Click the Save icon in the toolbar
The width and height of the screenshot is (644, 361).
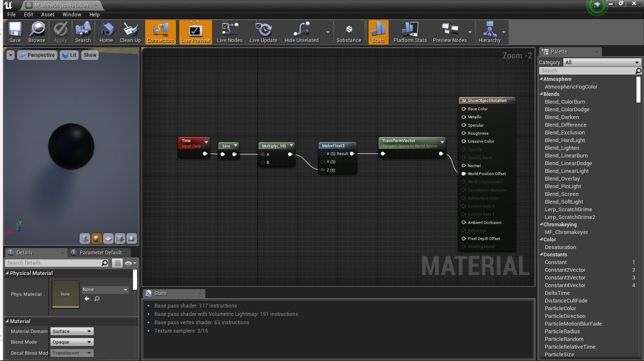point(15,32)
